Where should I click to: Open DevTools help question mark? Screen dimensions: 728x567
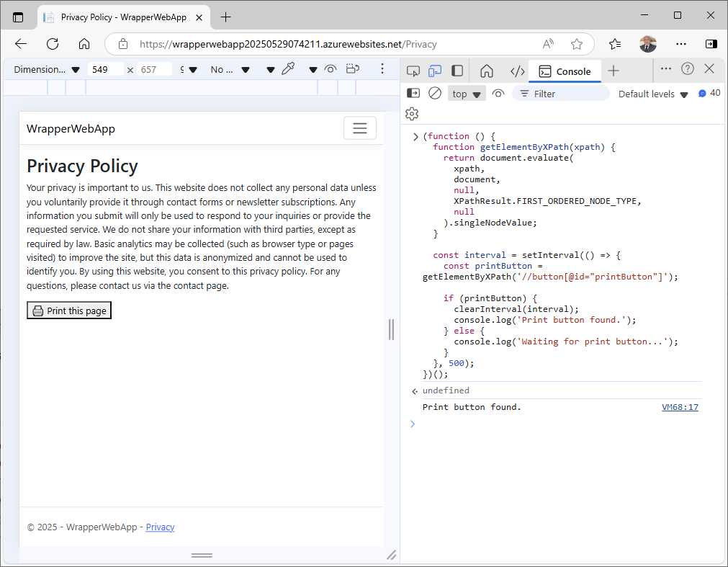click(x=688, y=68)
